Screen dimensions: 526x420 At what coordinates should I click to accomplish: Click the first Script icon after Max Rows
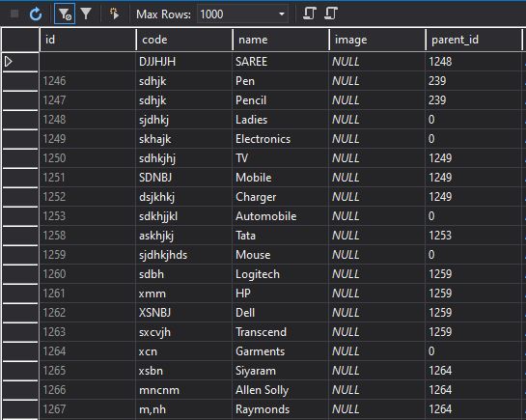[x=309, y=14]
